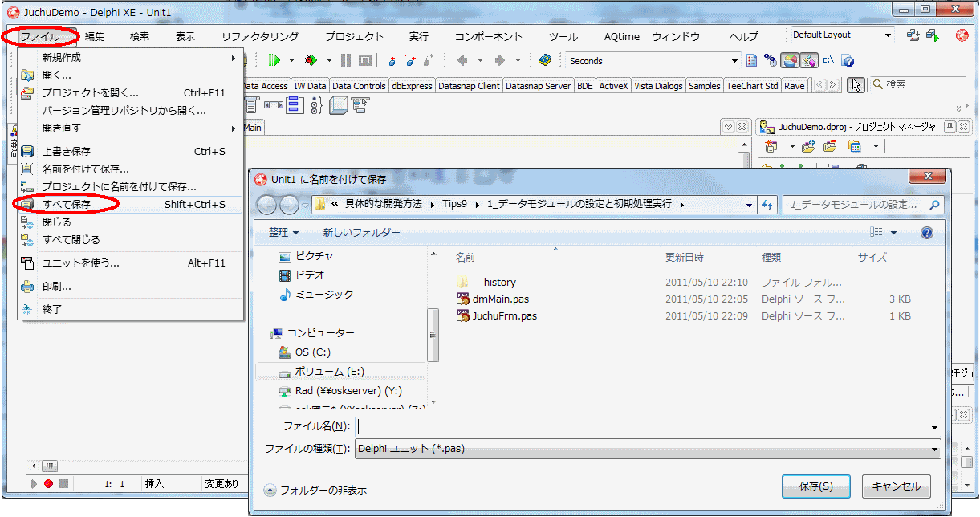This screenshot has height=517, width=980.
Task: Click the Run Without Debugging bug icon
Action: pyautogui.click(x=311, y=60)
